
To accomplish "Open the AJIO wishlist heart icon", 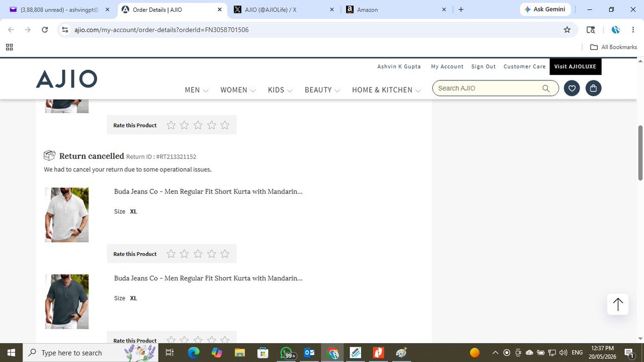I will [573, 88].
